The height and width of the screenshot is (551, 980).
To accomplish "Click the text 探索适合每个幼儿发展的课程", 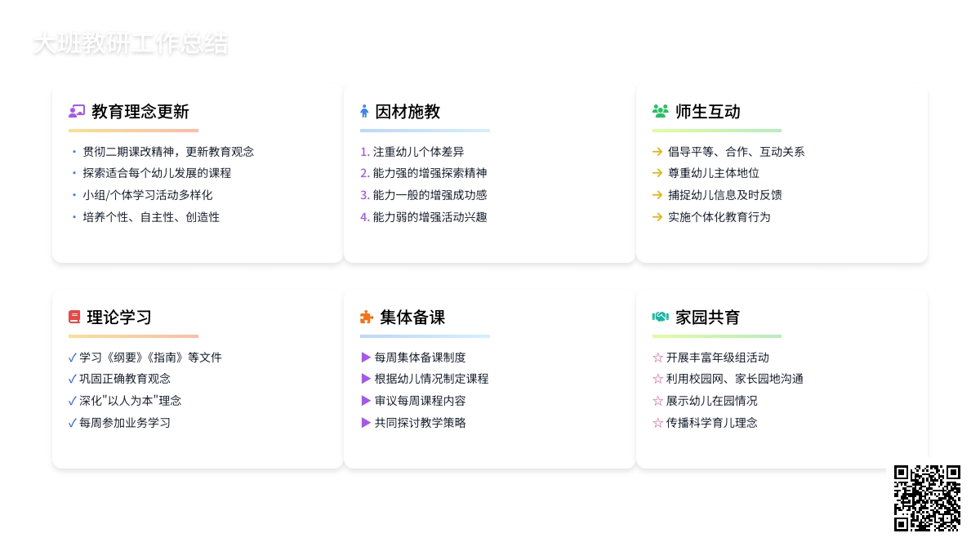I will click(x=157, y=173).
